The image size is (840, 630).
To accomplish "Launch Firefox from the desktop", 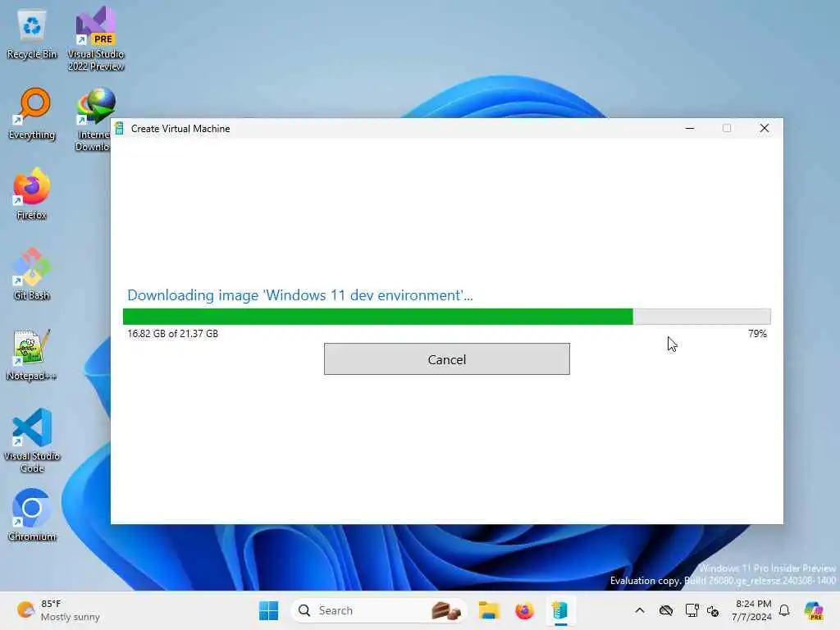I will (x=32, y=194).
